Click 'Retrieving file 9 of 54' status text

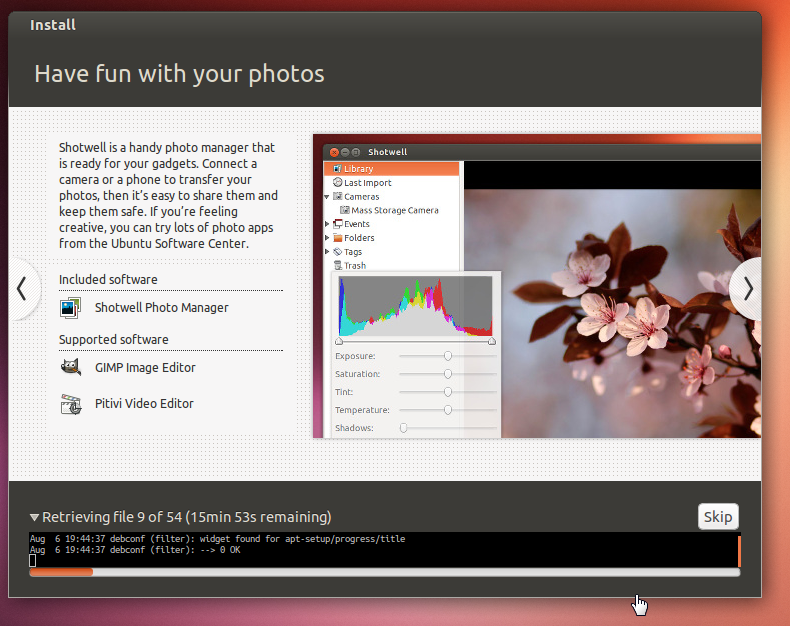coord(111,517)
